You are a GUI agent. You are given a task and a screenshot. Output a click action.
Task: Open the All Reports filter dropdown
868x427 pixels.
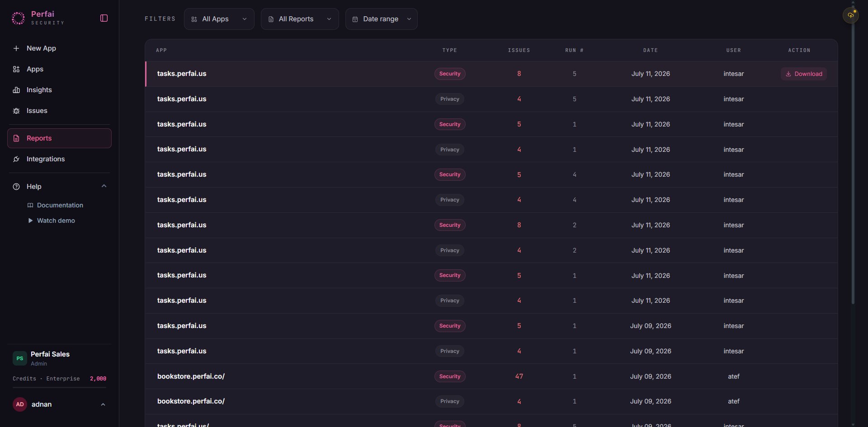pos(300,19)
